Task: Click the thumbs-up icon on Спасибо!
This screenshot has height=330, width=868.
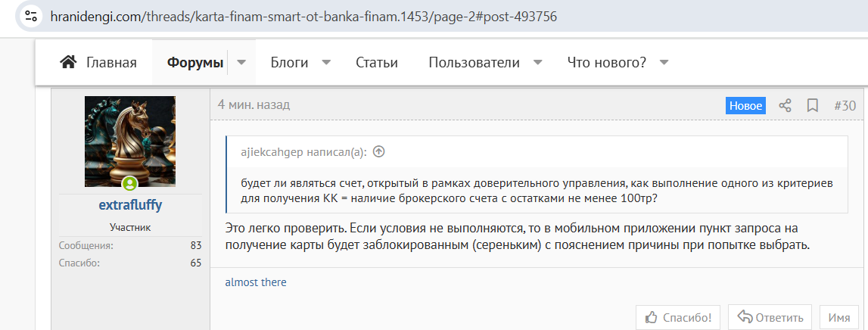Action: coord(652,318)
